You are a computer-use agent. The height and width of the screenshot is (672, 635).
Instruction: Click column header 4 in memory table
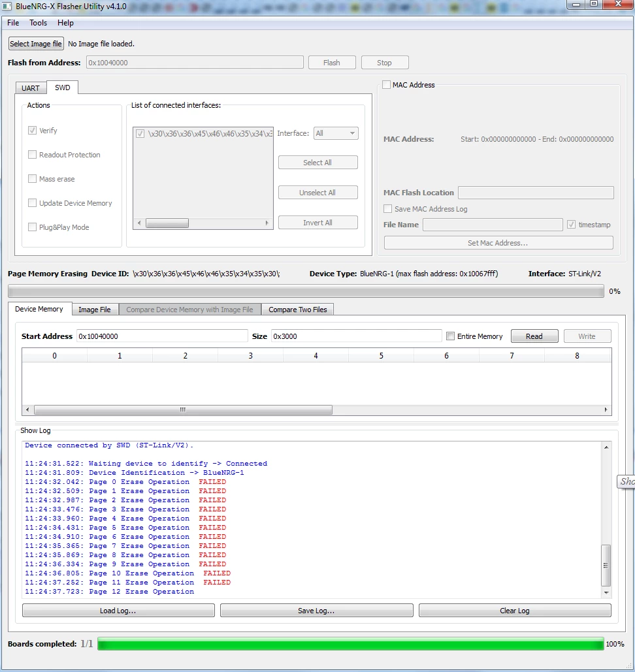(316, 356)
